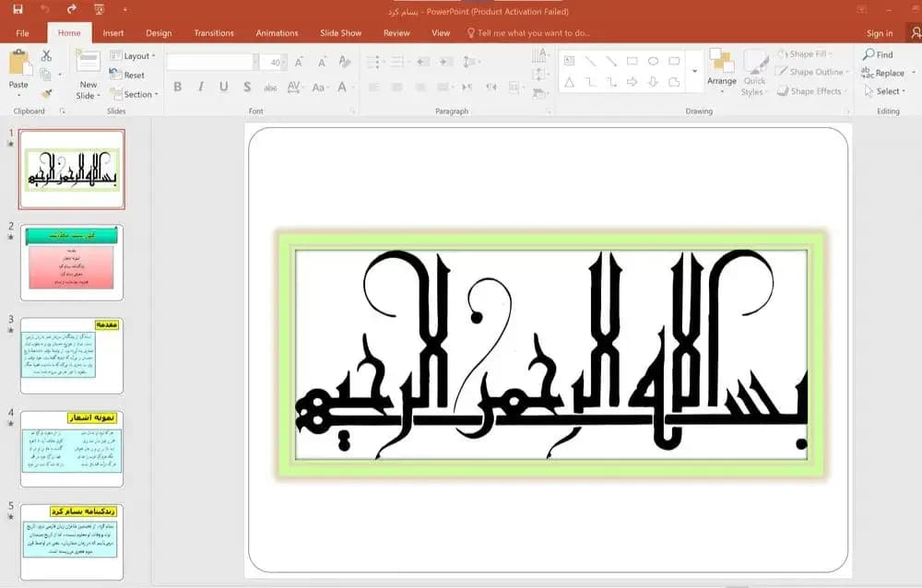Click the Format Painter brush icon

(46, 93)
